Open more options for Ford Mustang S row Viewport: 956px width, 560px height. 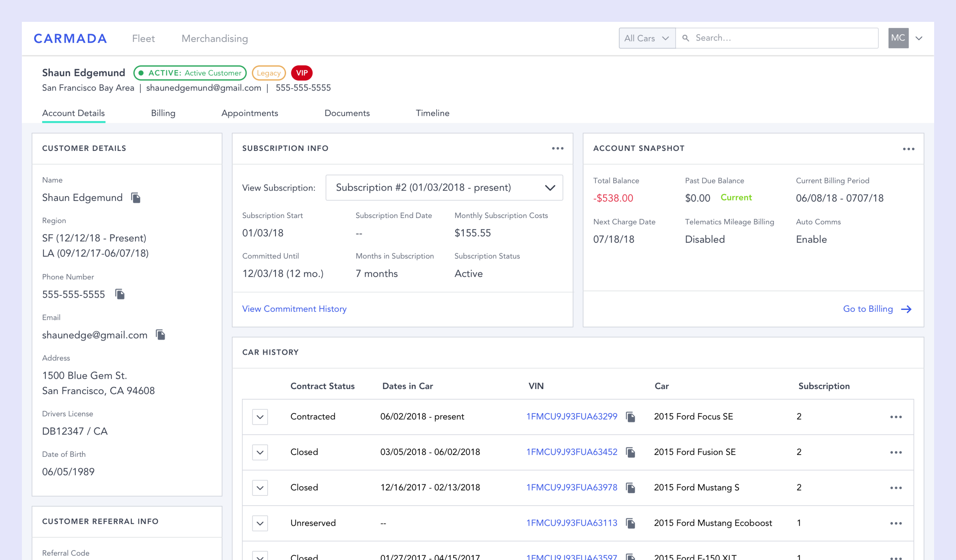click(x=896, y=488)
